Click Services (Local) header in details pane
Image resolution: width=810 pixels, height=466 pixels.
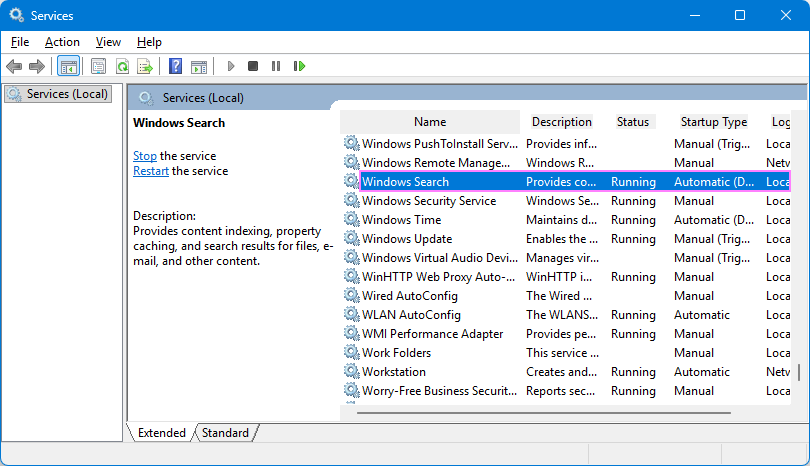coord(203,98)
